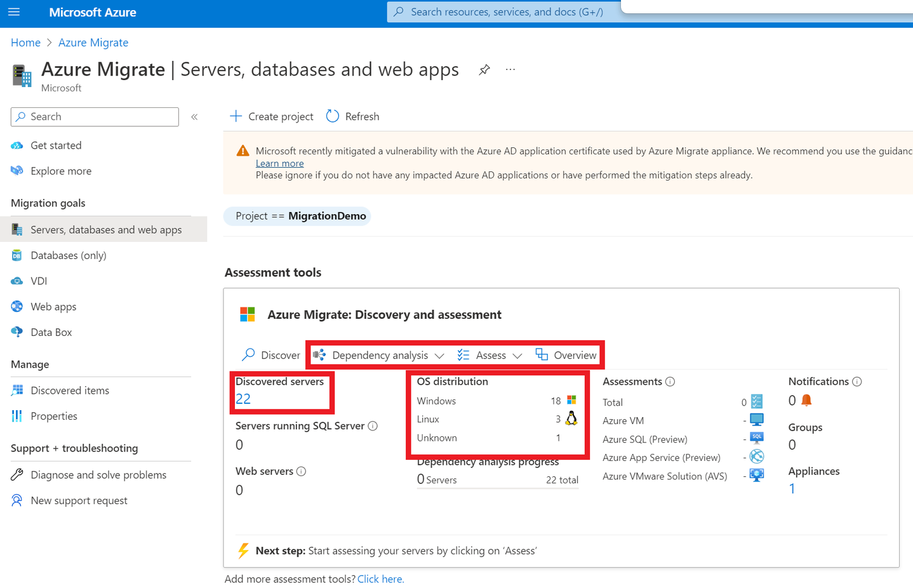913x588 pixels.
Task: Click the New support request person icon
Action: tap(17, 500)
